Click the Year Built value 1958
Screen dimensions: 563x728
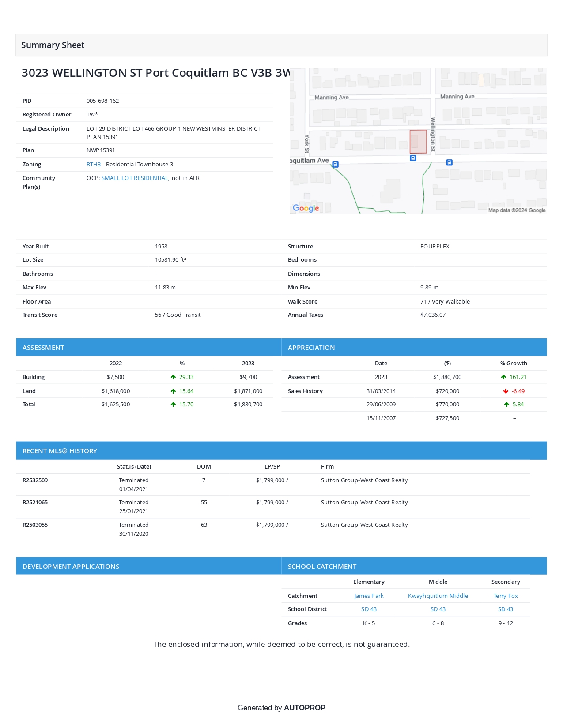(x=161, y=247)
